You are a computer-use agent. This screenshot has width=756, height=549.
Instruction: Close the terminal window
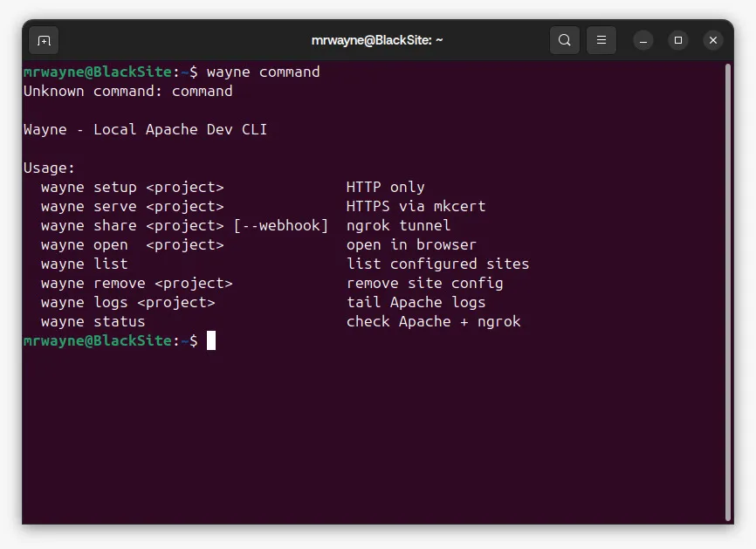(x=713, y=40)
